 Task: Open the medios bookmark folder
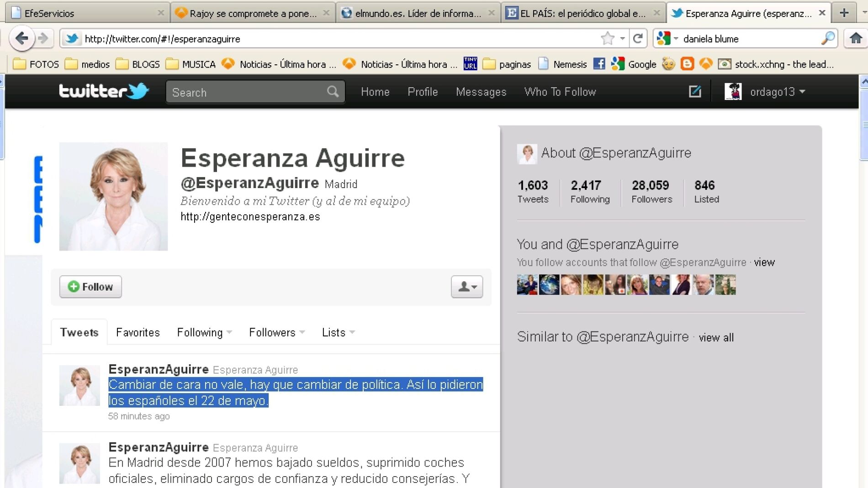click(x=87, y=64)
